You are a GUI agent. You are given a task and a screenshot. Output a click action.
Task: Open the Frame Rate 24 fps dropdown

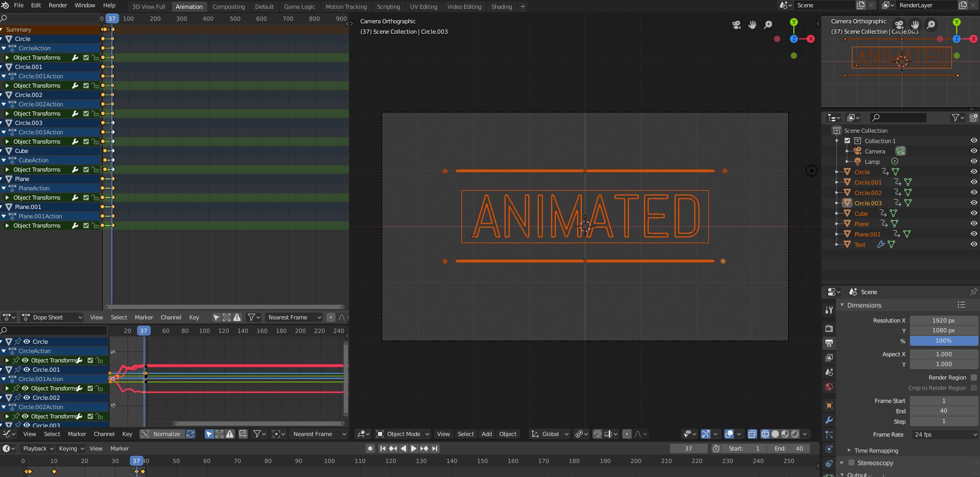944,434
